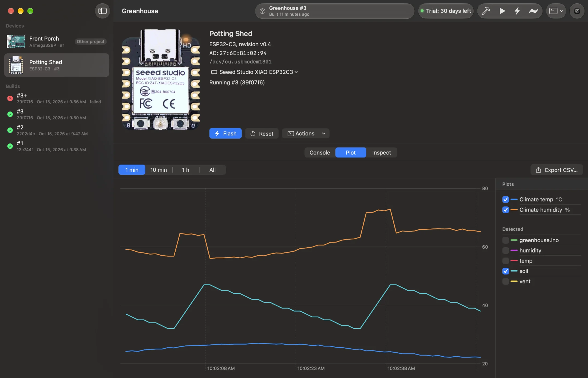Click the play run icon

(502, 11)
